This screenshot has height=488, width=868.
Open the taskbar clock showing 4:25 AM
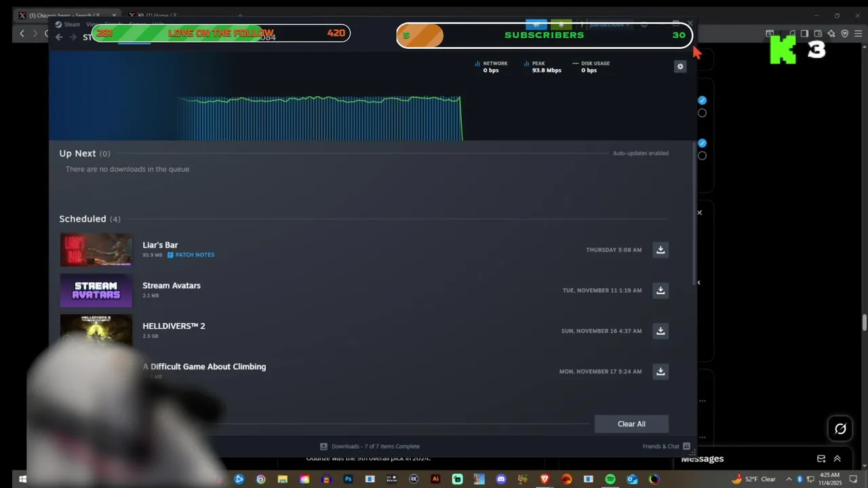click(x=830, y=479)
